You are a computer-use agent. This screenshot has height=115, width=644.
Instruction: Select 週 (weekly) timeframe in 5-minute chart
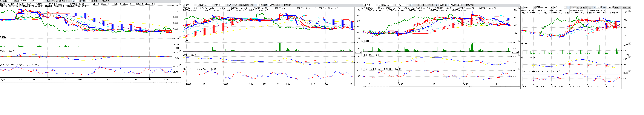point(60,1)
